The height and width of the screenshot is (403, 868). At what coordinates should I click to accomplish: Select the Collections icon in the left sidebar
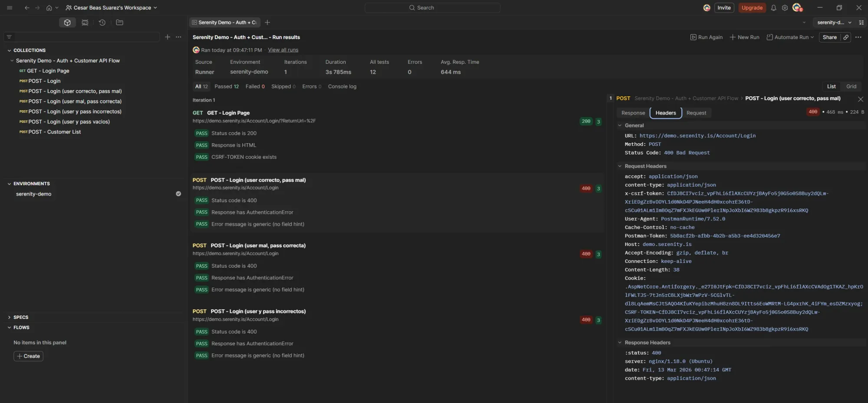[67, 22]
